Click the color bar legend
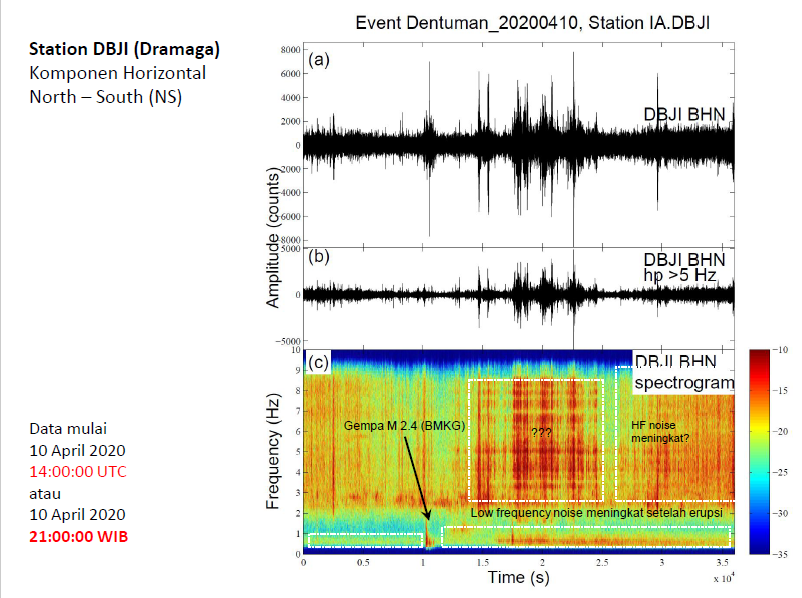 [x=760, y=452]
